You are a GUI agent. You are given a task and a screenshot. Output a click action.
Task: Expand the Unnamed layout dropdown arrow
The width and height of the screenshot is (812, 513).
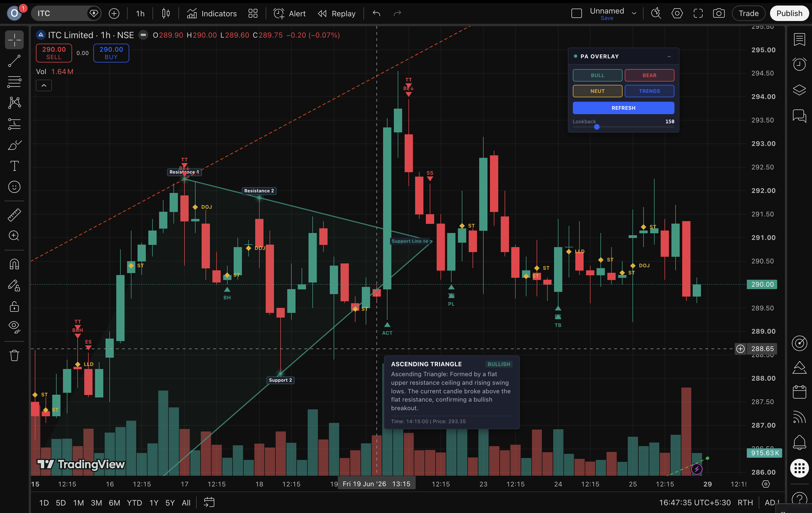(x=634, y=14)
